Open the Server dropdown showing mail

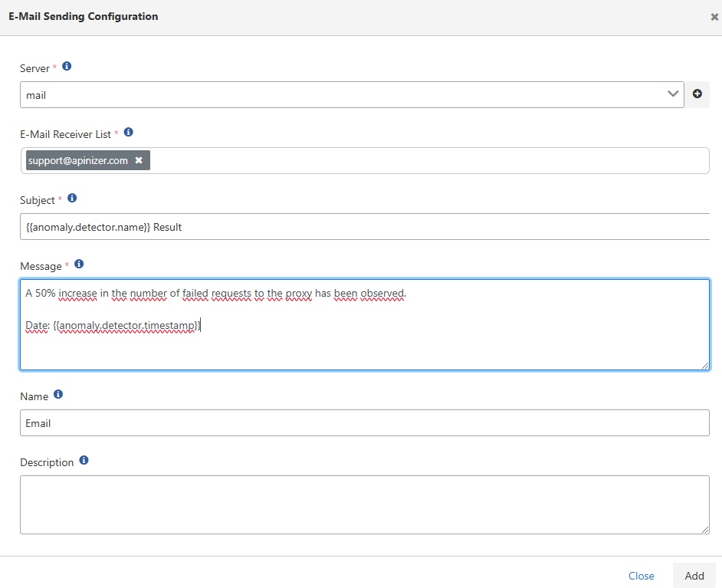(351, 95)
